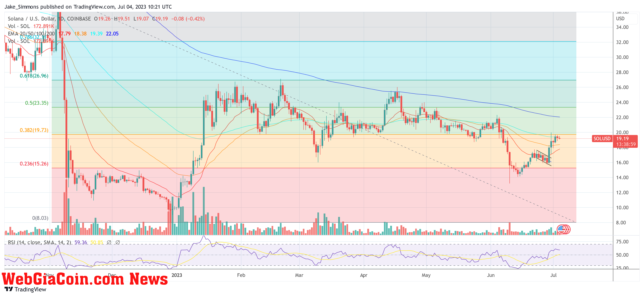Click the 24.00 price axis label
This screenshot has height=297, width=644.
(x=622, y=102)
